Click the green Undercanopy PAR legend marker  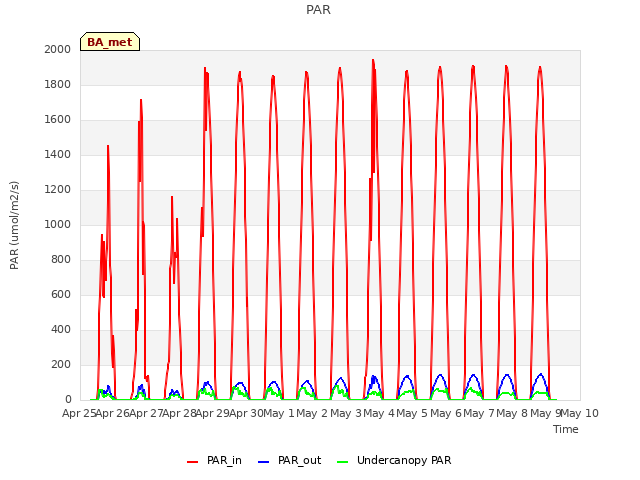[342, 462]
